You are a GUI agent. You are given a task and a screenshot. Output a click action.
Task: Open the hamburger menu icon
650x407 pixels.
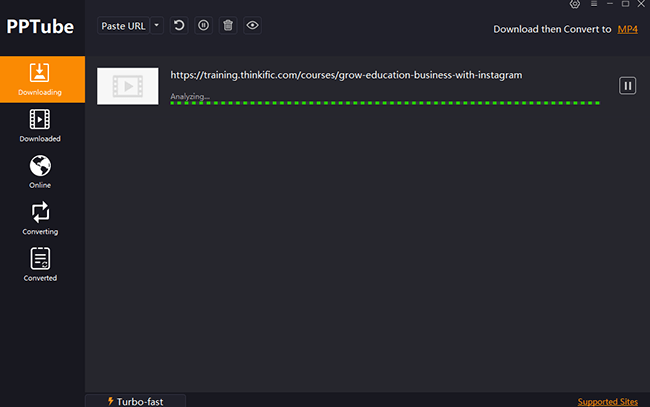point(594,4)
